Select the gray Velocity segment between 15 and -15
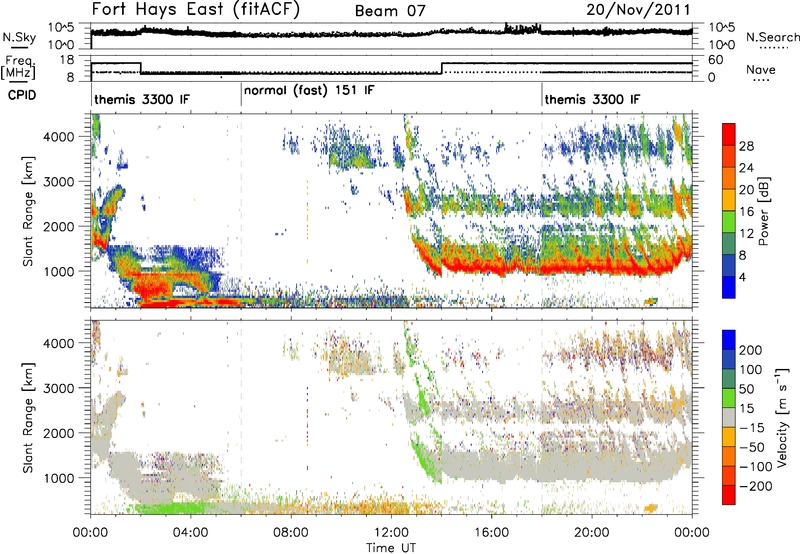Screen dimensions: 800x554 pos(729,417)
